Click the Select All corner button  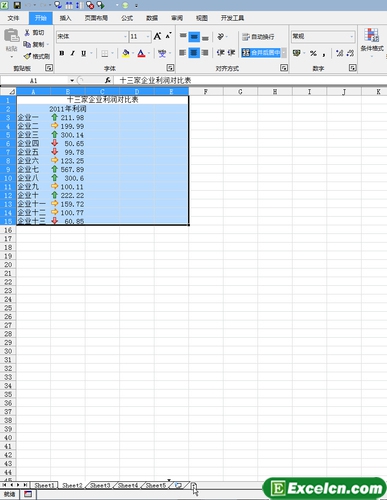pos(8,92)
